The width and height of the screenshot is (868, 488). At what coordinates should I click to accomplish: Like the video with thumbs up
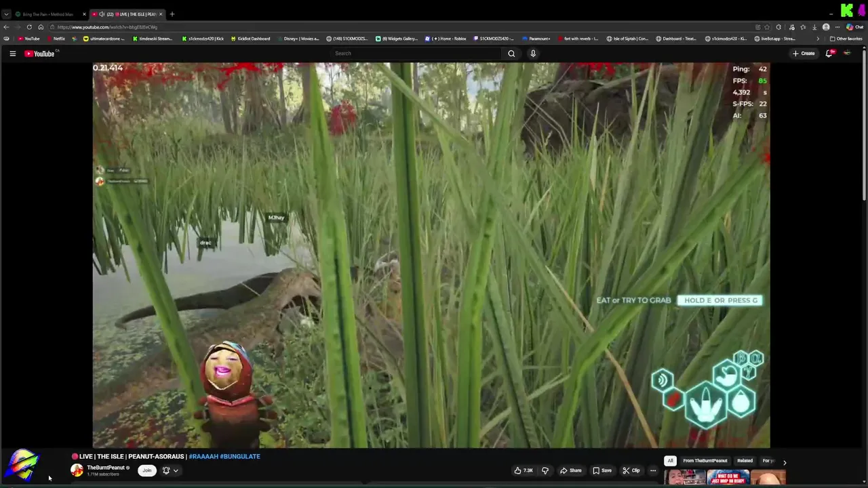pos(523,470)
